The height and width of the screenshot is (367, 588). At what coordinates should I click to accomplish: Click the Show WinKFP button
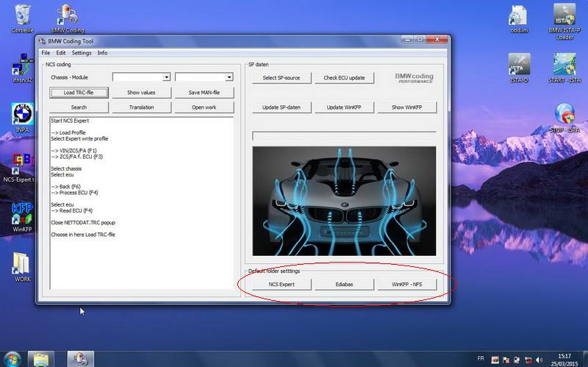coord(407,107)
